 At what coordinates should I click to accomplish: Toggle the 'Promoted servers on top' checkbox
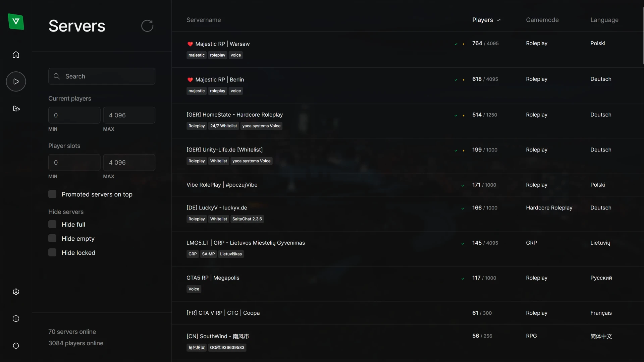click(x=52, y=194)
